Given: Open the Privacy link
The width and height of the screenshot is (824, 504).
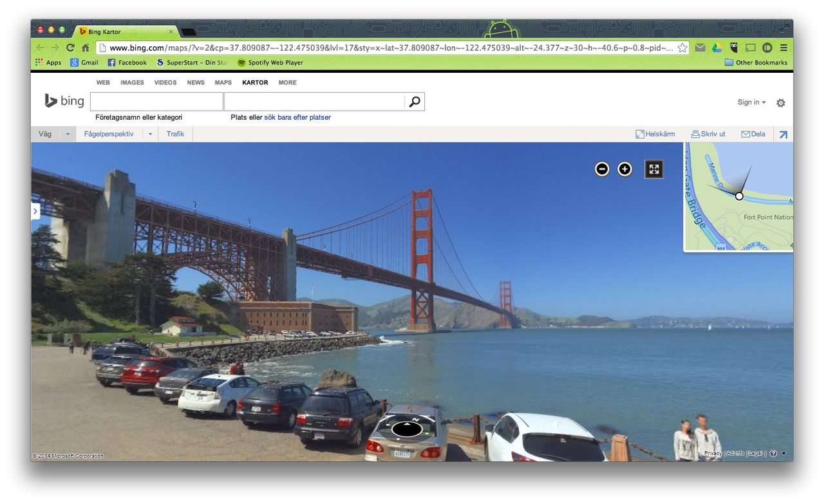Looking at the screenshot, I should point(713,453).
